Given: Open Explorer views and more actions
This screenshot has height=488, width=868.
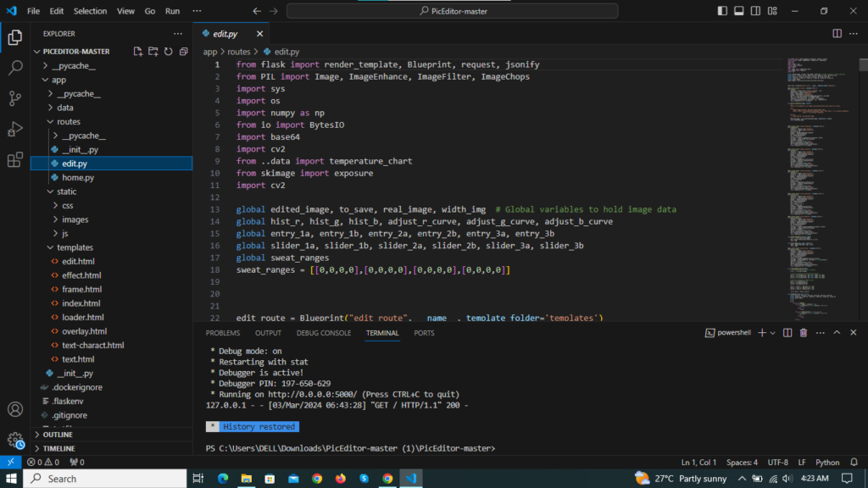Looking at the screenshot, I should click(x=178, y=34).
